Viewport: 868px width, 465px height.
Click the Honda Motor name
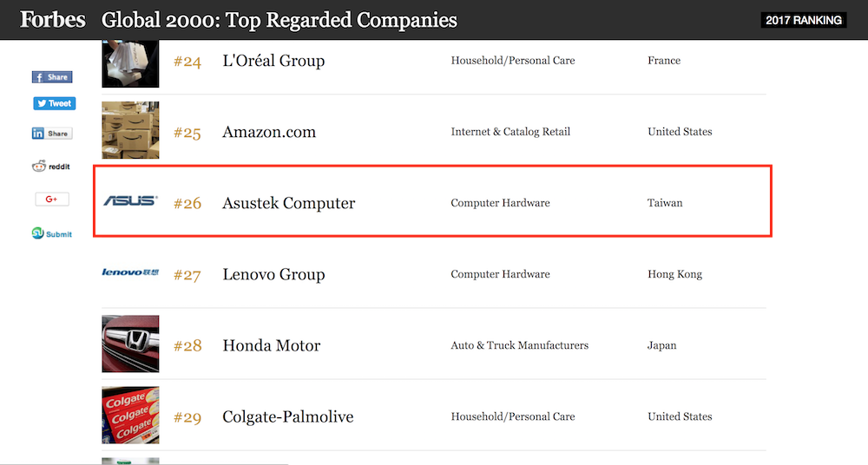point(272,345)
